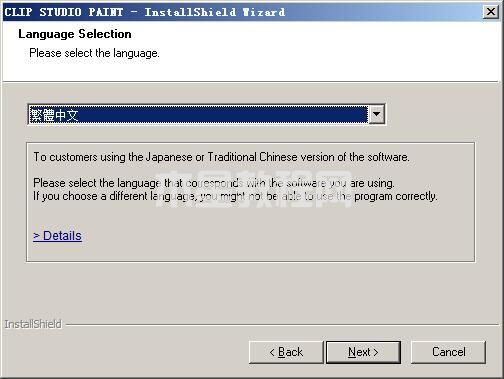
Task: Expand the language dropdown arrow
Action: 377,114
